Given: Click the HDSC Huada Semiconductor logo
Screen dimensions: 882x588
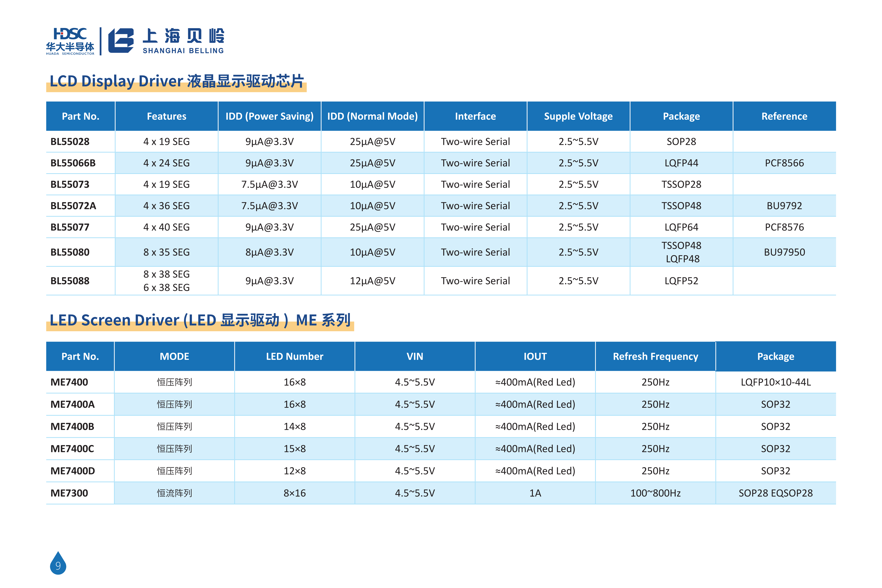Looking at the screenshot, I should pos(70,41).
